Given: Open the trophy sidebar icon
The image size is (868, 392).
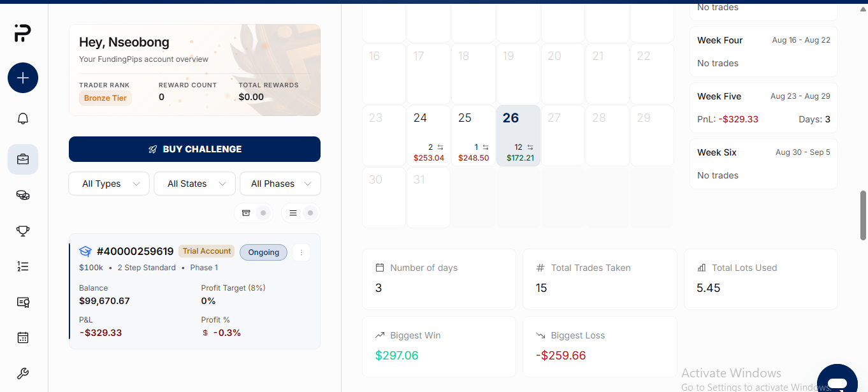Looking at the screenshot, I should 23,231.
